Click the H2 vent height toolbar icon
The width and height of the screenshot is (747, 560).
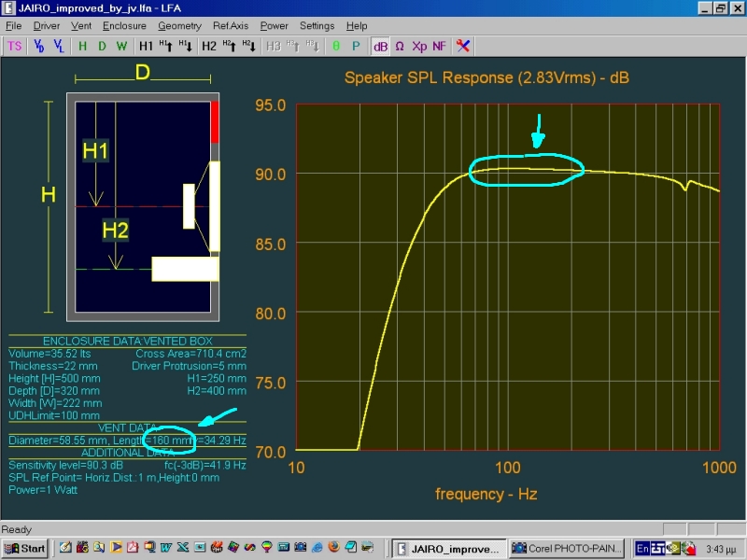pos(209,46)
